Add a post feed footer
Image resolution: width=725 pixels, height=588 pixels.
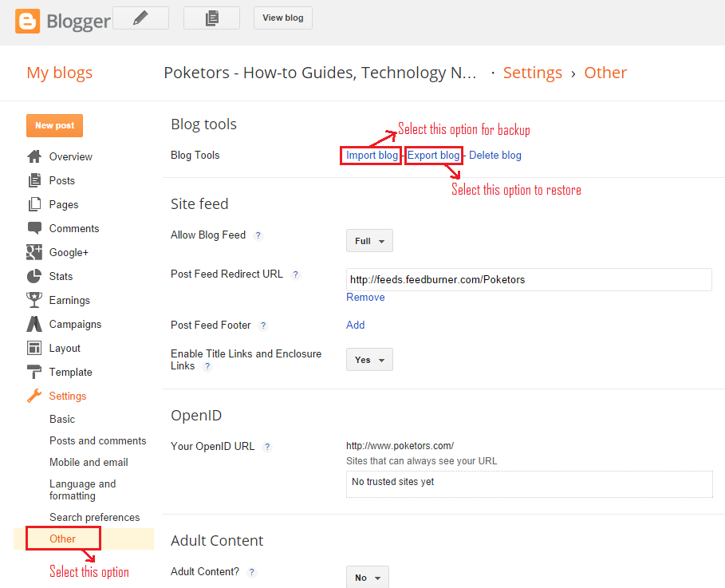pyautogui.click(x=355, y=326)
